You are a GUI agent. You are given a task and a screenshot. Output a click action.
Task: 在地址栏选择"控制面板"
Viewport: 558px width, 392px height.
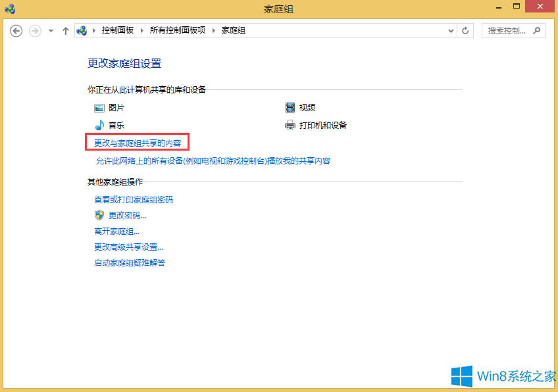(x=116, y=30)
